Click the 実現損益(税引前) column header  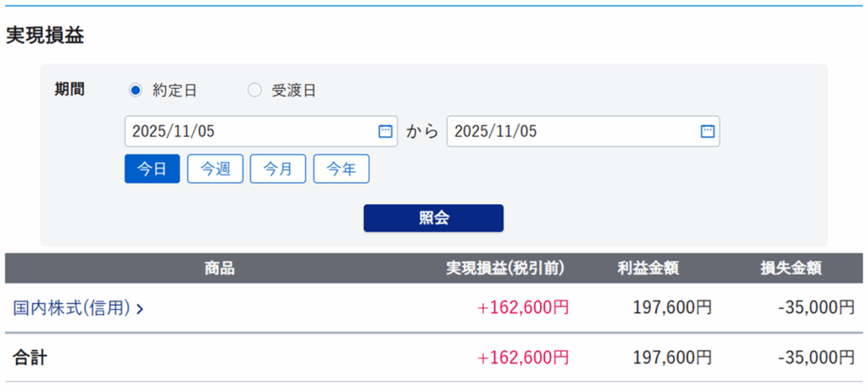[x=505, y=269]
